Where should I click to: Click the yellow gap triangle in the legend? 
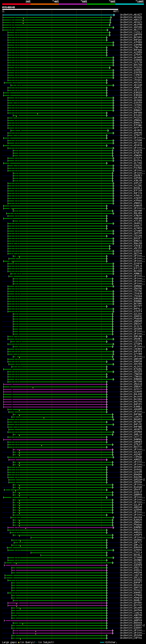point(19,642)
